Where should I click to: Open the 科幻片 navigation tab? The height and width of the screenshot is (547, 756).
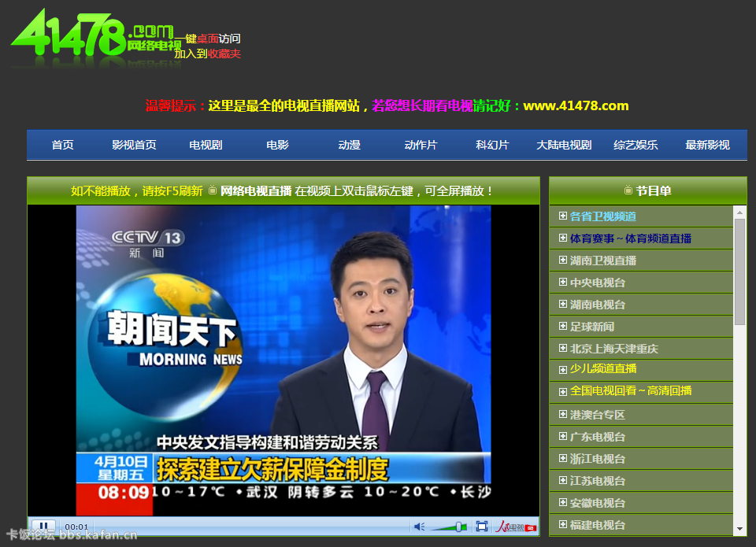coord(492,145)
